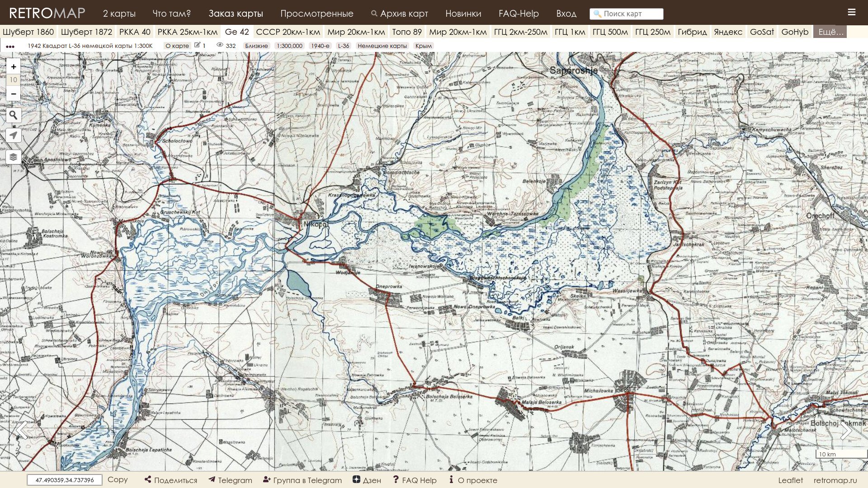Image resolution: width=868 pixels, height=488 pixels.
Task: Switch to Шуберт 1860 map layer
Action: click(x=28, y=32)
